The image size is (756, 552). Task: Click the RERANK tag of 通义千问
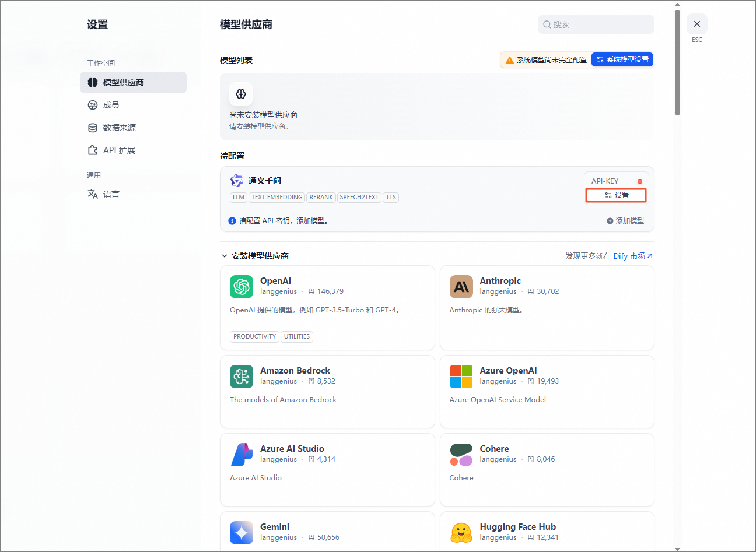[x=321, y=197]
